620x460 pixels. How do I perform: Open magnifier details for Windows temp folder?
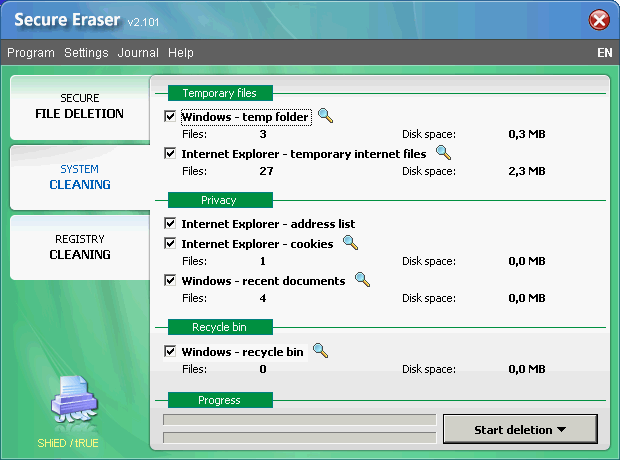(325, 115)
